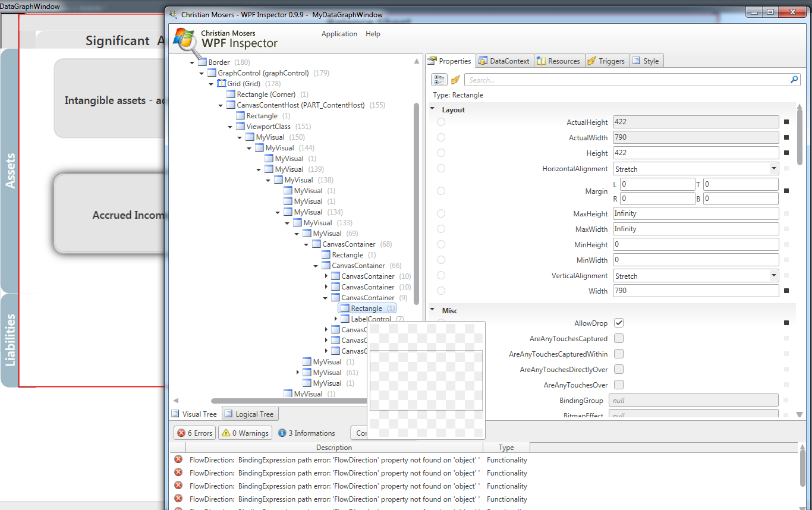Click the black marker beside AllowDrop
Viewport: 812px width, 510px height.
(786, 323)
